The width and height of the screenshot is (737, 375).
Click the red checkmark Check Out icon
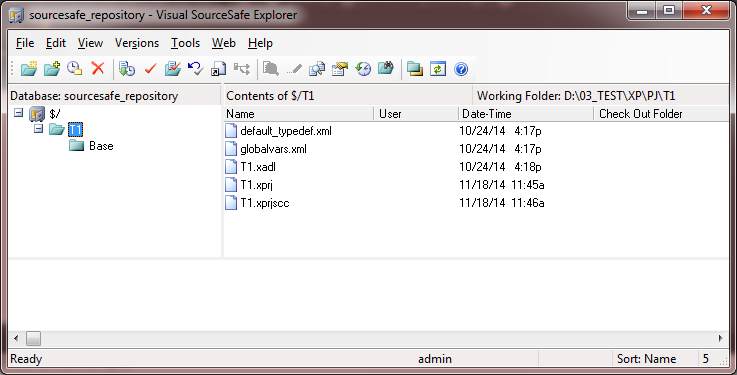click(150, 69)
